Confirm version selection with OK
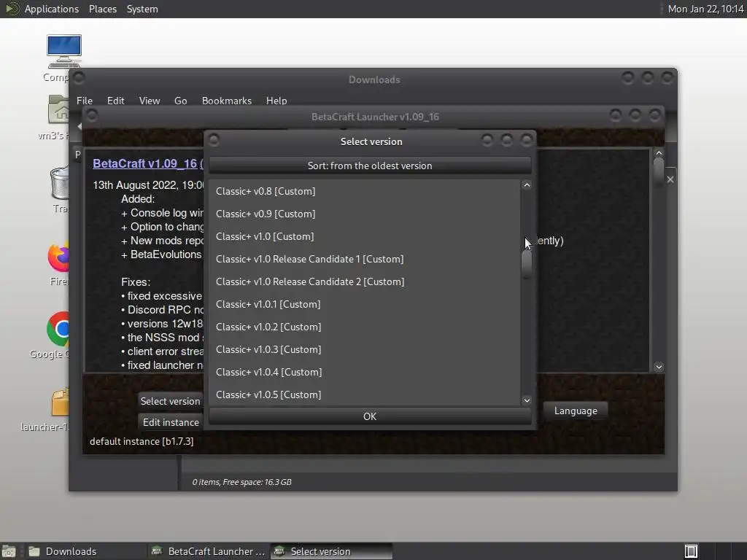Image resolution: width=747 pixels, height=560 pixels. (x=370, y=416)
